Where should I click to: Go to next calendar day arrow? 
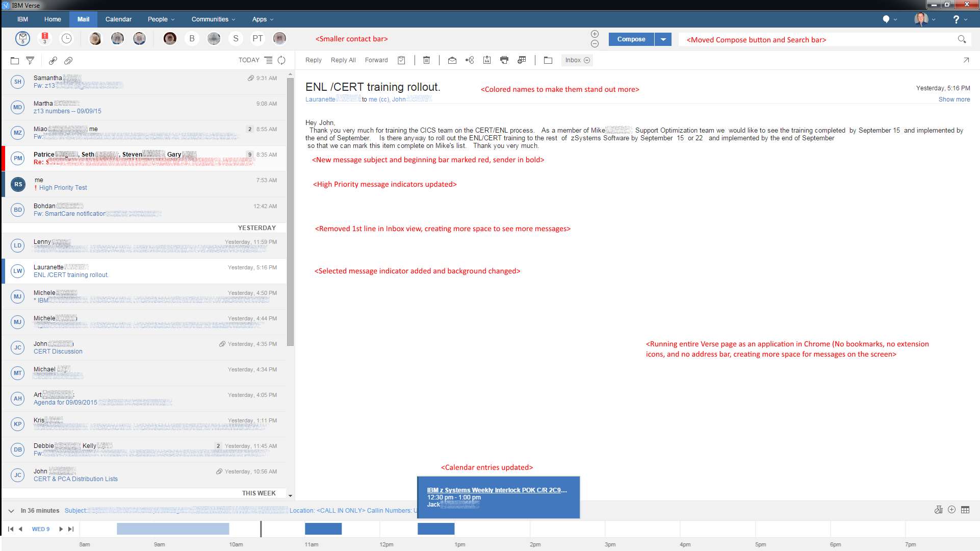pyautogui.click(x=61, y=529)
